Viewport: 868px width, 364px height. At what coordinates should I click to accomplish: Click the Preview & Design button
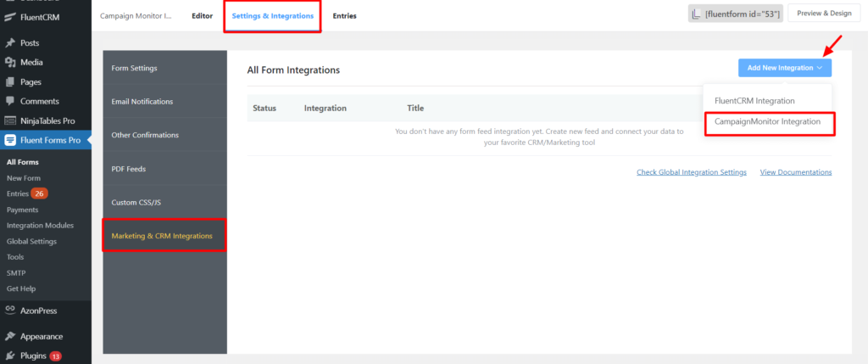pos(824,14)
